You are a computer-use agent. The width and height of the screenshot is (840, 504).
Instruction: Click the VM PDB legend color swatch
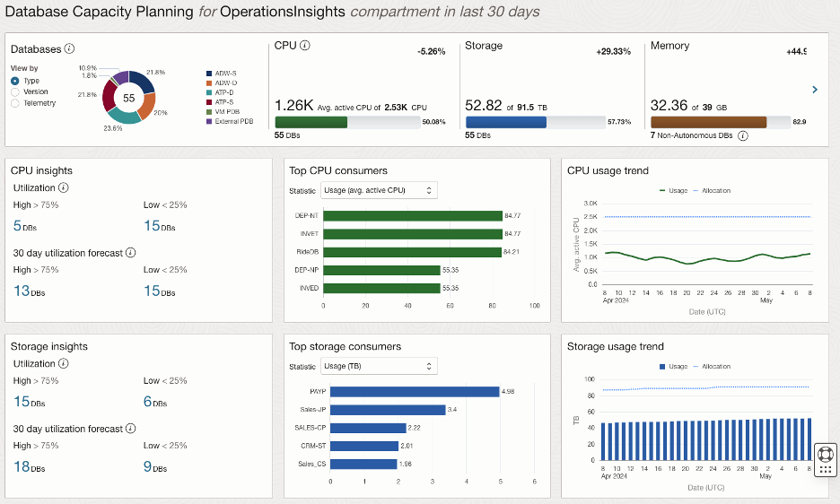coord(209,112)
